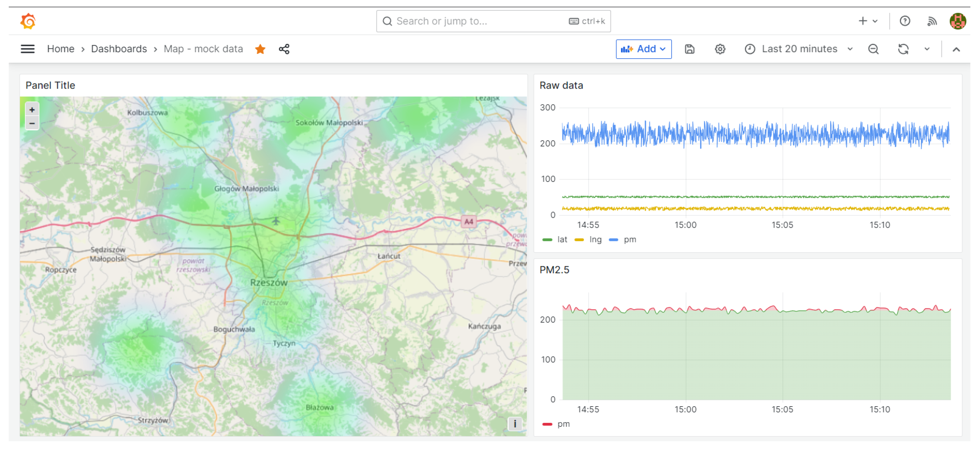
Task: Expand the Add panel dropdown
Action: 643,49
